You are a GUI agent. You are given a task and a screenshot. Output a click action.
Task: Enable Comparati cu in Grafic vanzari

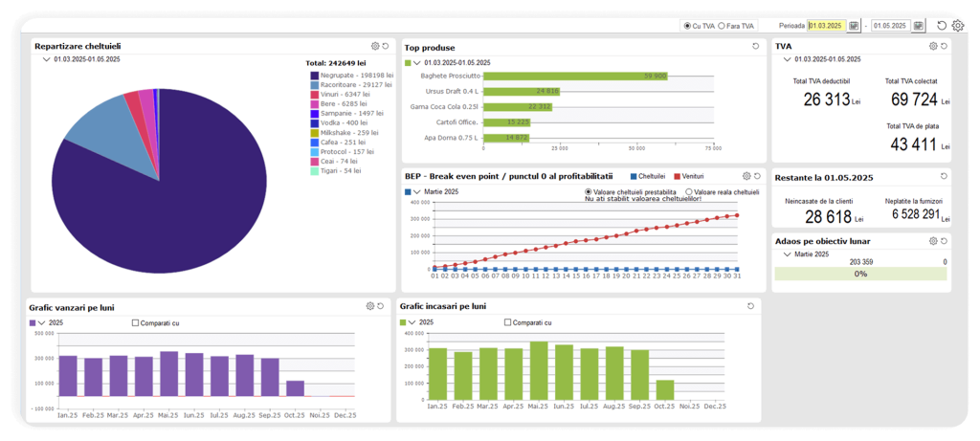click(135, 323)
